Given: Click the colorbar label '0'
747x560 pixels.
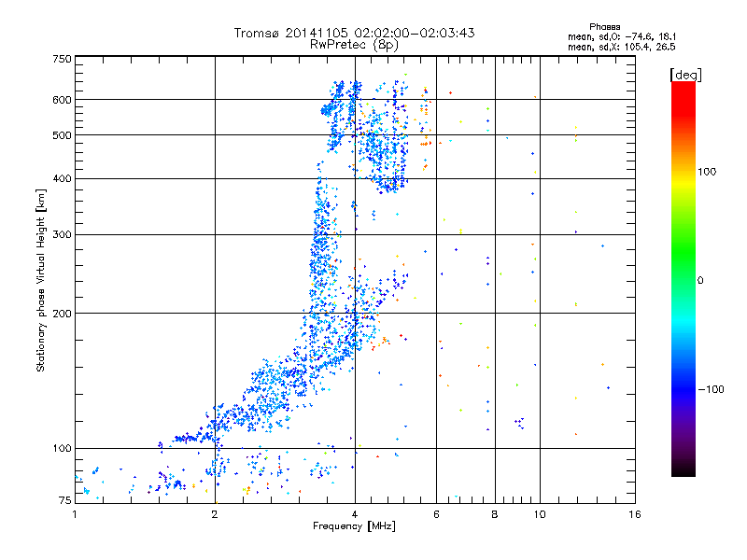Looking at the screenshot, I should coord(700,281).
